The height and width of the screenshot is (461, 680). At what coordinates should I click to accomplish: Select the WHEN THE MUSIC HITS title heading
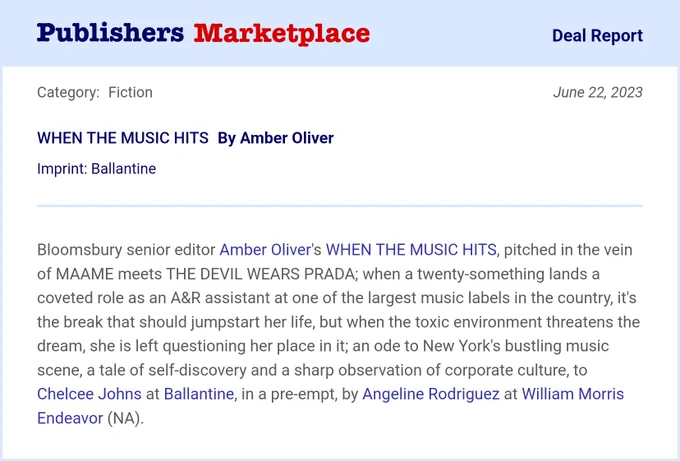pos(123,138)
